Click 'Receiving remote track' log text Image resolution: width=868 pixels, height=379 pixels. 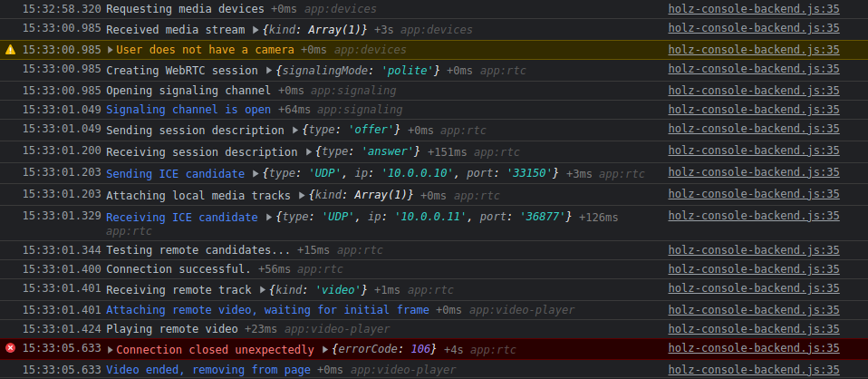[178, 290]
